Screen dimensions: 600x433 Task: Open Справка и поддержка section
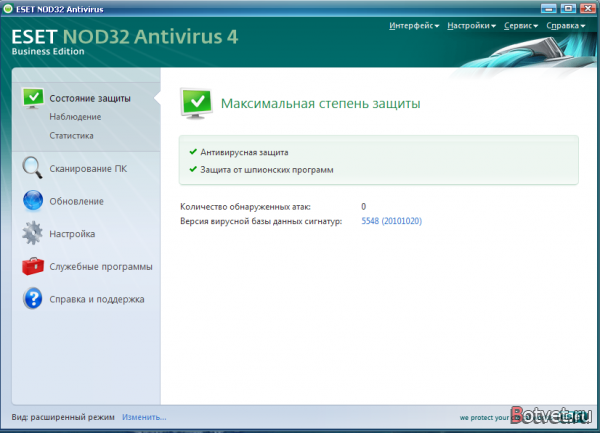[x=97, y=299]
